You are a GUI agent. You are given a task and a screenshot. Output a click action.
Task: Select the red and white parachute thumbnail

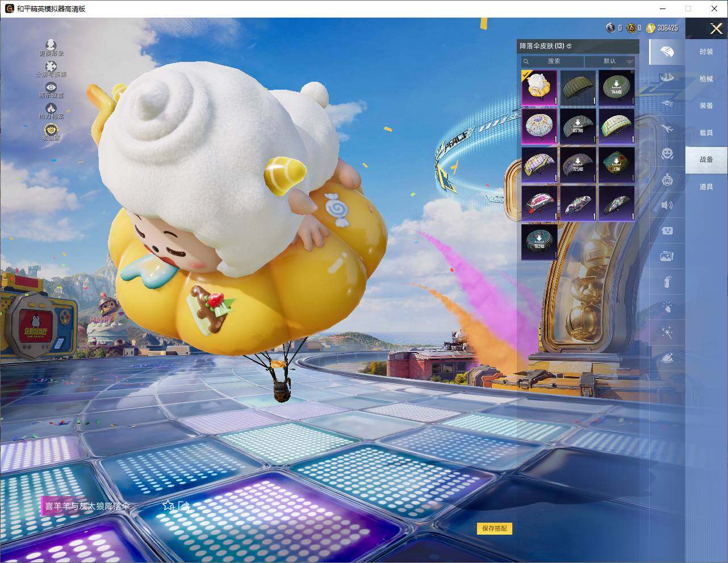pos(539,203)
